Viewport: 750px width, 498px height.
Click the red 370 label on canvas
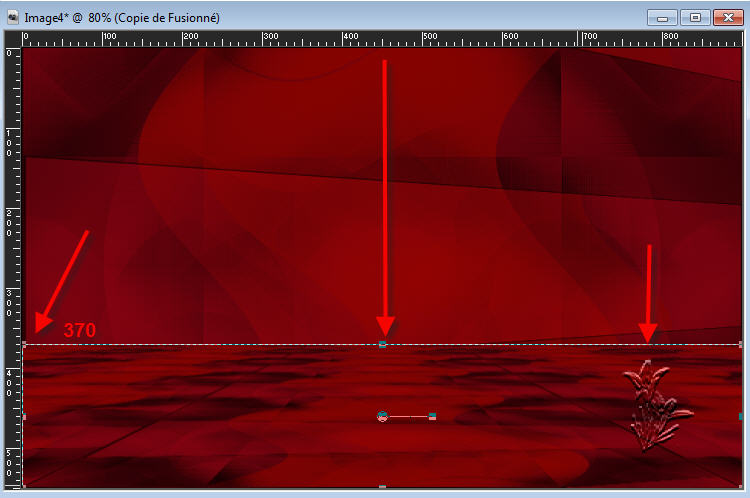tap(80, 330)
